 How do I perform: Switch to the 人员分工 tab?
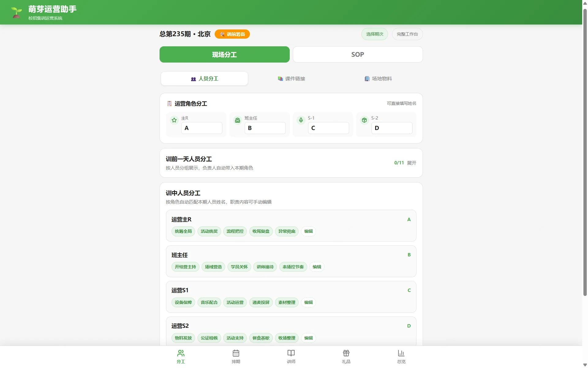coord(204,79)
